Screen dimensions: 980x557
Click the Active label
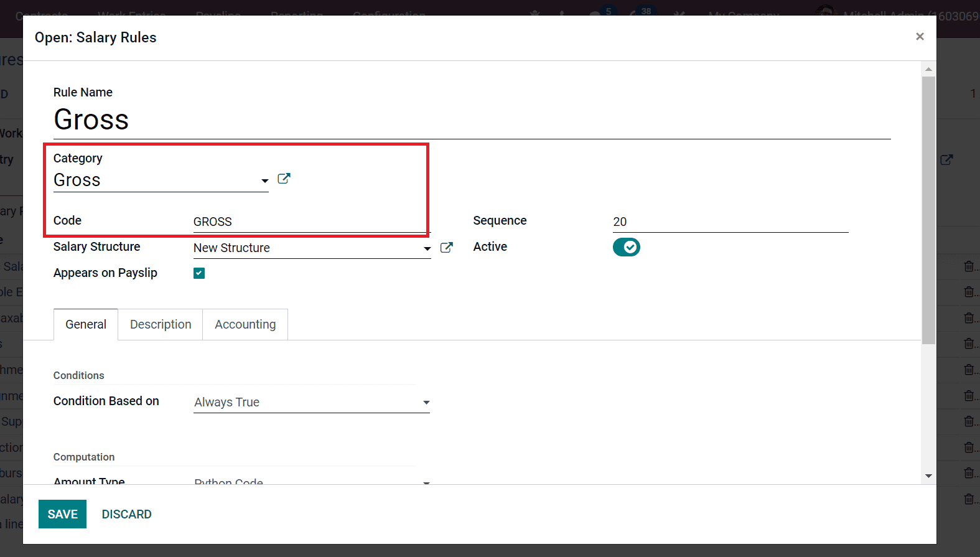[x=490, y=246]
